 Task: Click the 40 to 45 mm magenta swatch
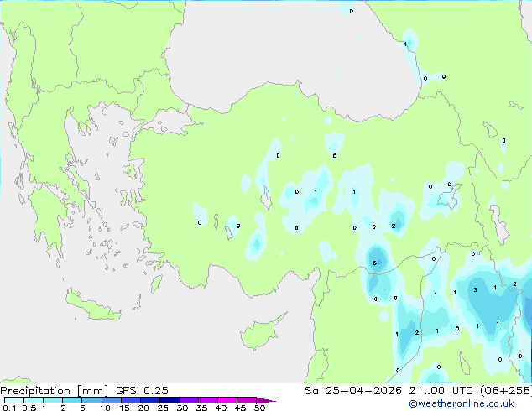click(x=227, y=400)
